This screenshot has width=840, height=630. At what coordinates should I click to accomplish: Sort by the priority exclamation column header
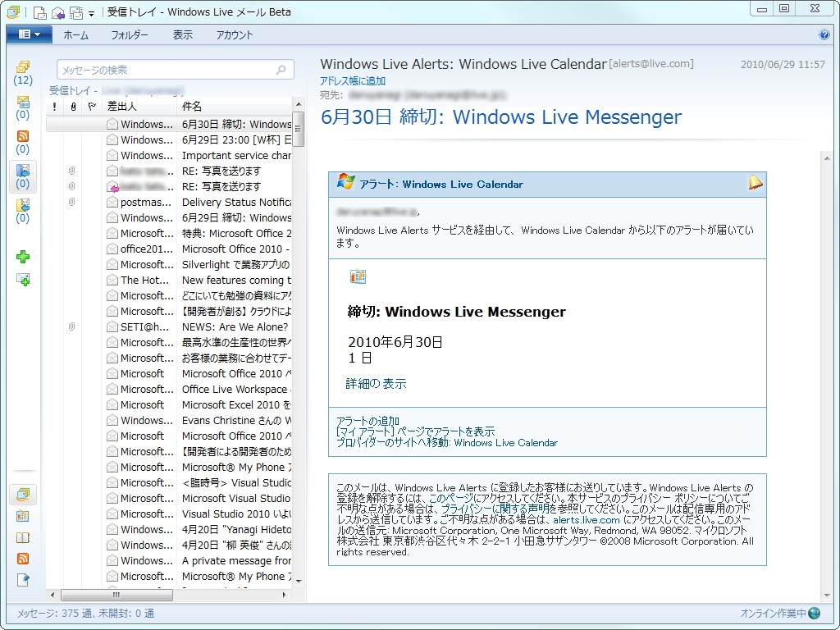tap(55, 107)
